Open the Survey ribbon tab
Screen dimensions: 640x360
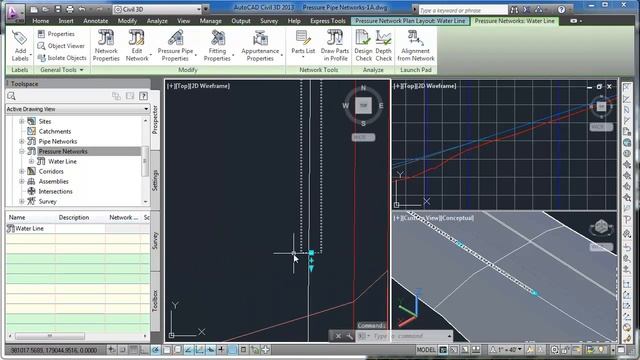point(269,21)
